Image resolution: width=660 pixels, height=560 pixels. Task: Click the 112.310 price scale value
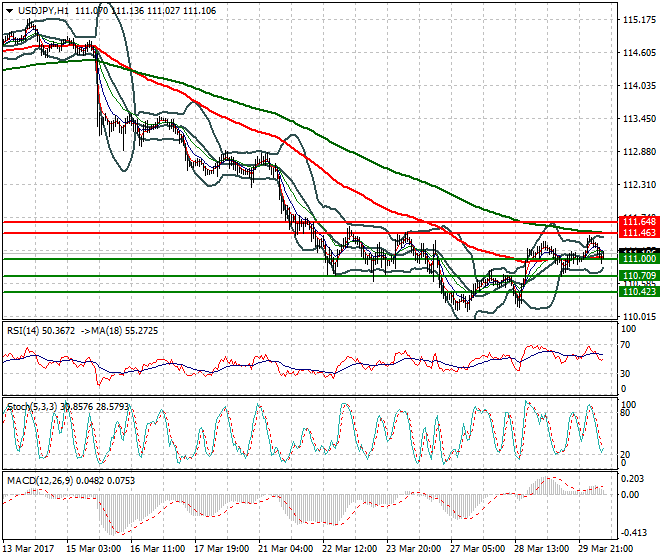pyautogui.click(x=639, y=184)
